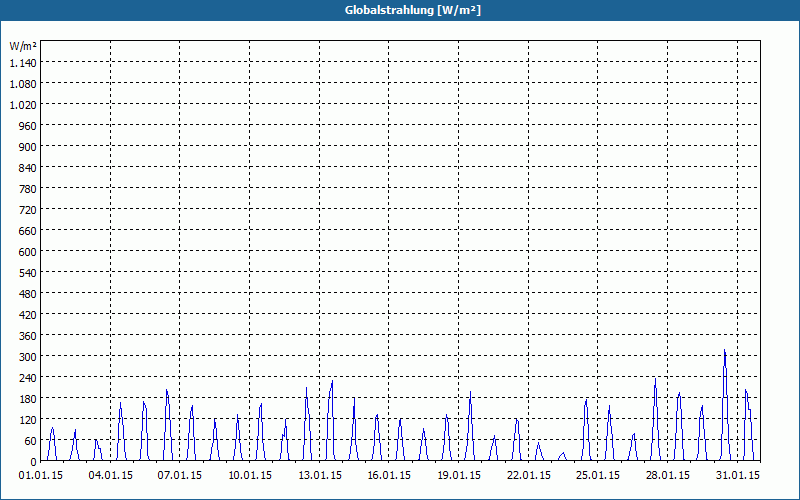The width and height of the screenshot is (800, 500).
Task: Click the 660 y-axis value
Action: (x=27, y=231)
